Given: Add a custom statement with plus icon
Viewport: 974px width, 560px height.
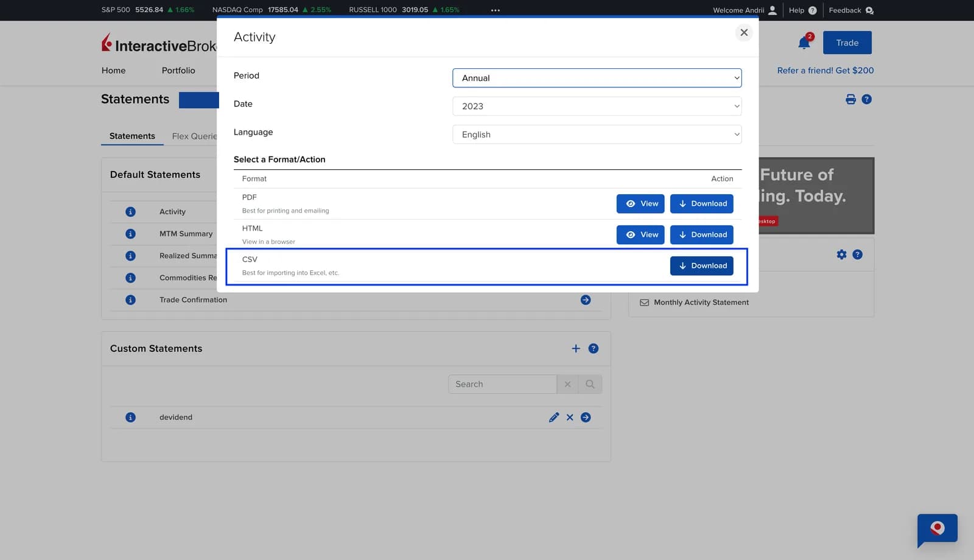Looking at the screenshot, I should tap(576, 349).
